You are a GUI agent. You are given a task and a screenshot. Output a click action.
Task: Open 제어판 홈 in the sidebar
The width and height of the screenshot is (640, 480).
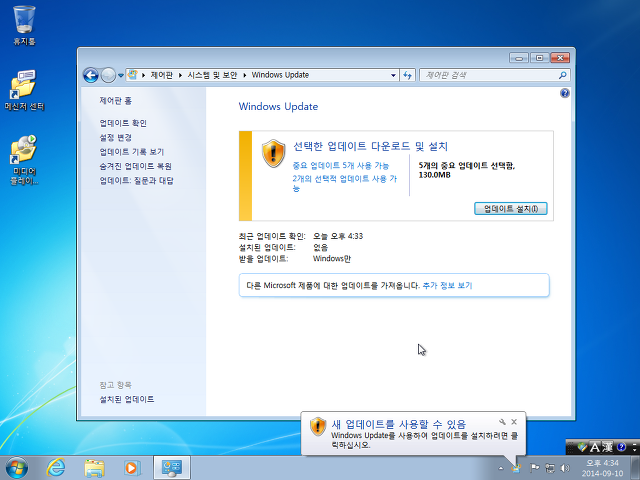click(x=116, y=100)
